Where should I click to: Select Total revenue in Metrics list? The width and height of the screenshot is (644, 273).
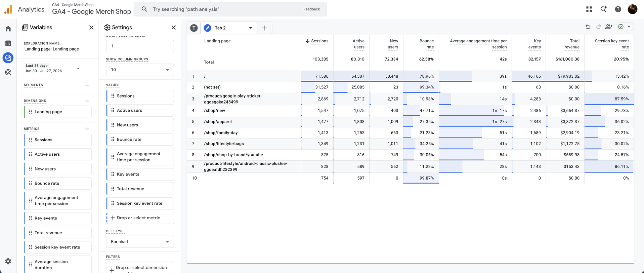(58, 233)
